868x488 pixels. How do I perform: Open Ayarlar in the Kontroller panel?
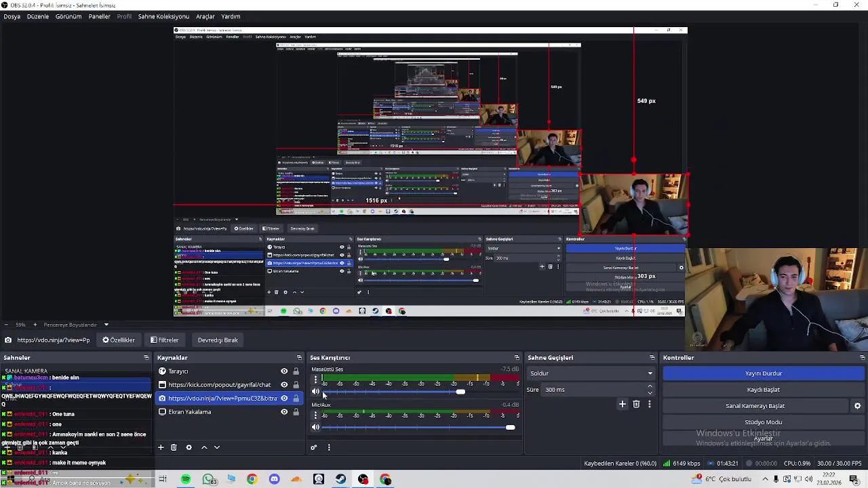[x=764, y=439]
